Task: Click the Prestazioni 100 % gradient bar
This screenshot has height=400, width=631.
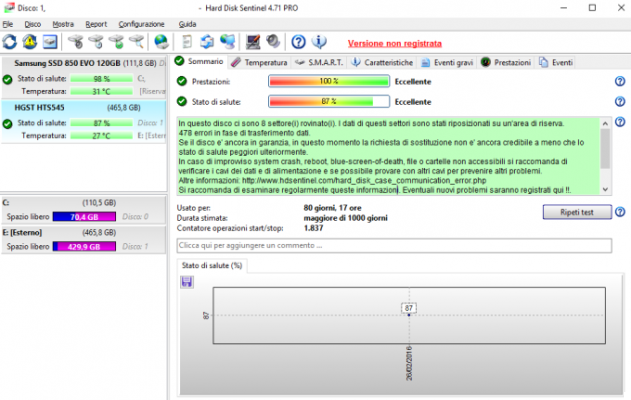Action: 329,81
